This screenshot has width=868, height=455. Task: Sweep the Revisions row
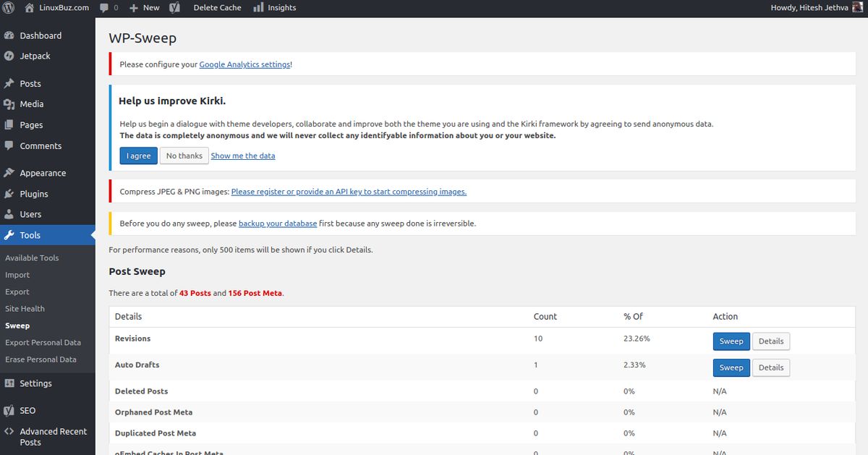tap(731, 341)
